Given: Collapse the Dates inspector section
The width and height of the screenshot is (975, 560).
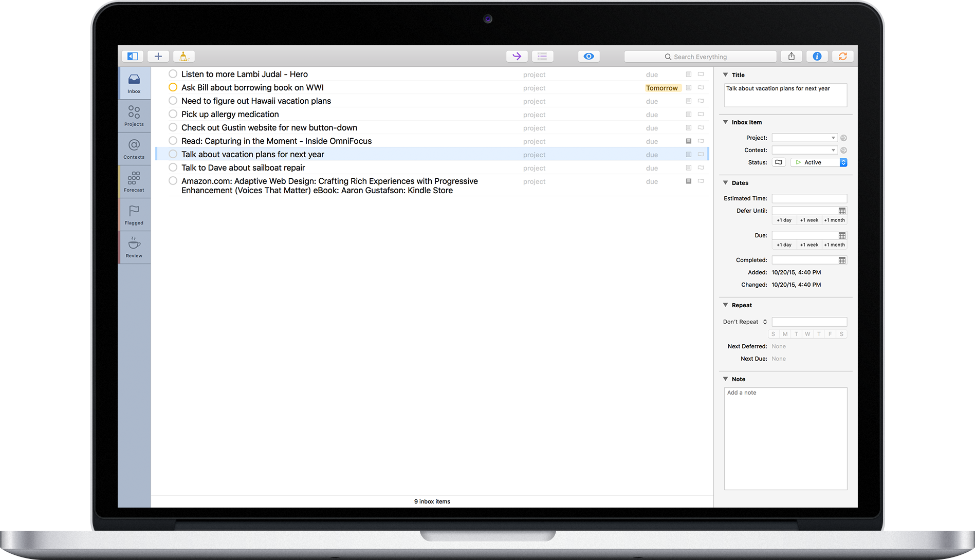Looking at the screenshot, I should click(x=726, y=183).
